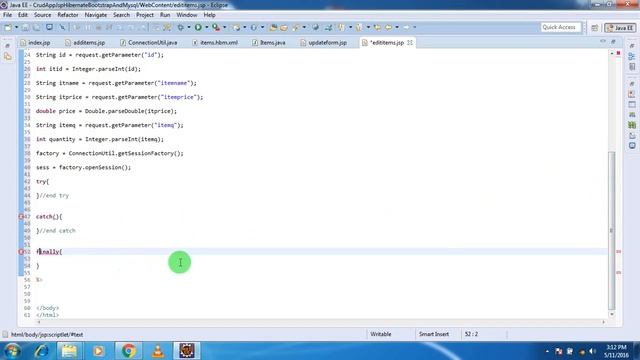Click the Next Annotation toolbar icon
Screen dimensions: 640x360
(x=341, y=27)
